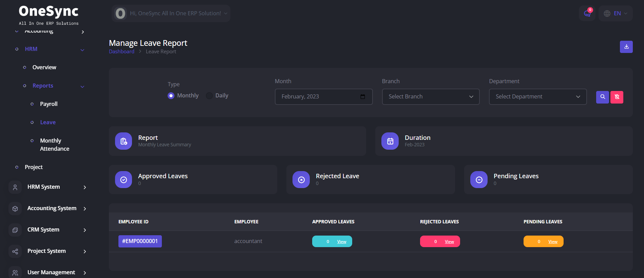Click the HRM System person icon
Viewport: 644px width, 278px height.
click(15, 187)
